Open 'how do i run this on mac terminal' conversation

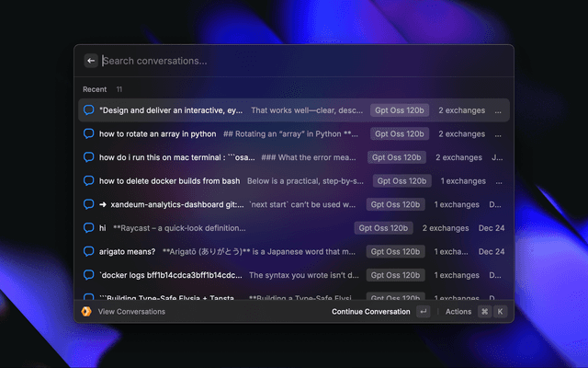[176, 157]
